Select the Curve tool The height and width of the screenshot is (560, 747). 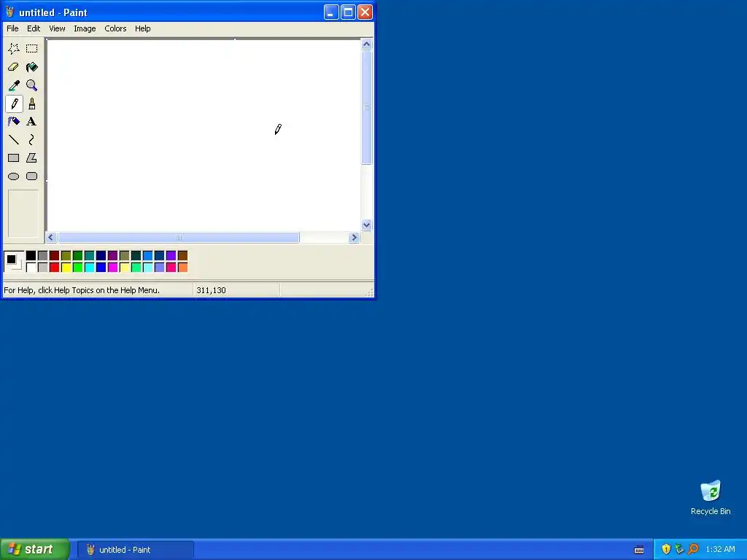click(x=32, y=139)
